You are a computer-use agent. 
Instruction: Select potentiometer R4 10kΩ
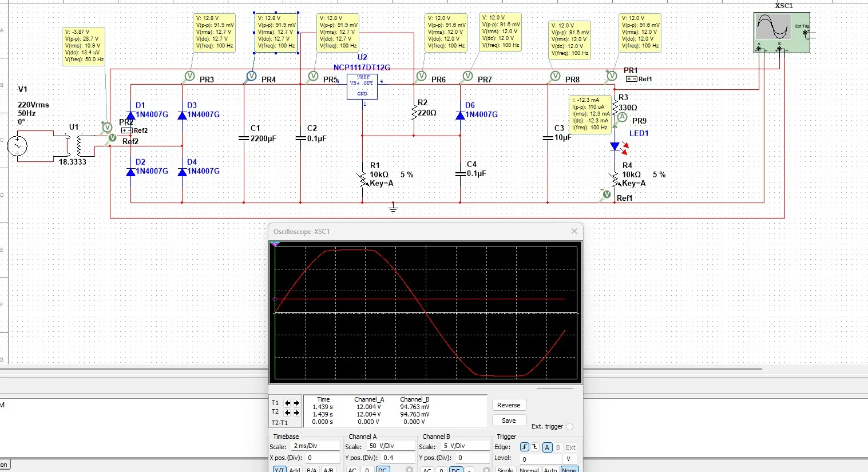pyautogui.click(x=615, y=179)
